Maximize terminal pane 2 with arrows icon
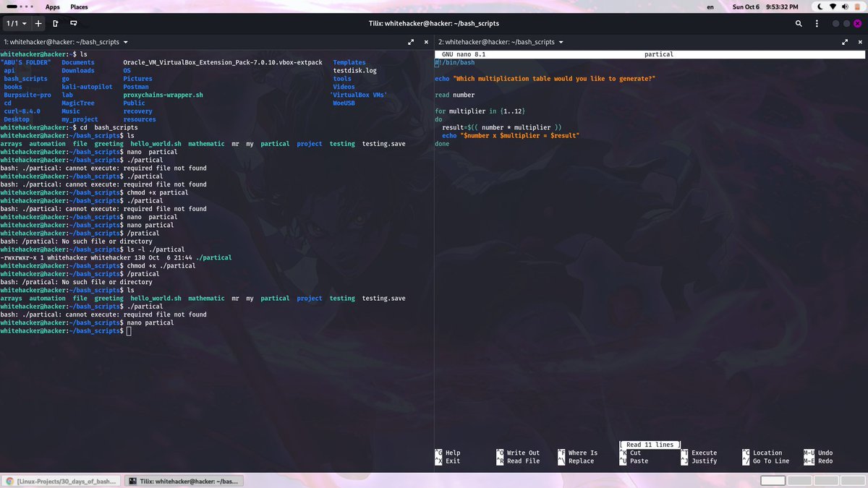Image resolution: width=868 pixels, height=488 pixels. tap(844, 42)
